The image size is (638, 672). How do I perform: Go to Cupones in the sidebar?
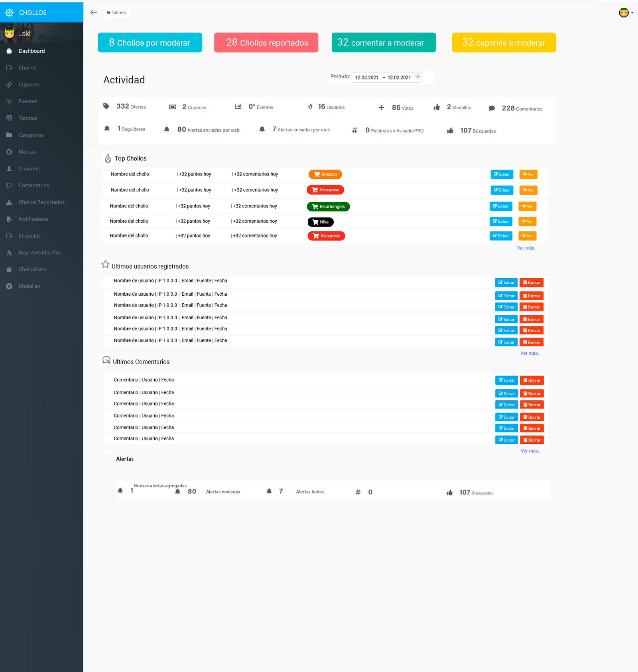point(29,85)
